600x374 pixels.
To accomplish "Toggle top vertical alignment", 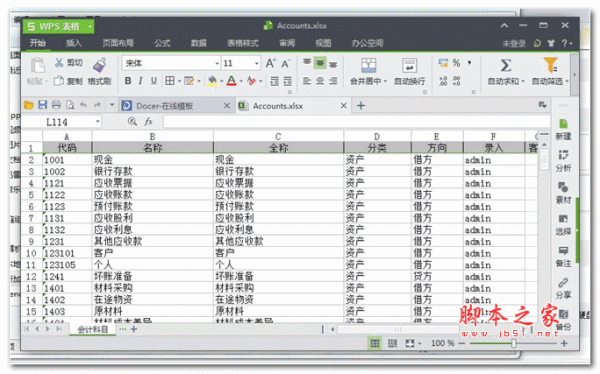I will (307, 63).
